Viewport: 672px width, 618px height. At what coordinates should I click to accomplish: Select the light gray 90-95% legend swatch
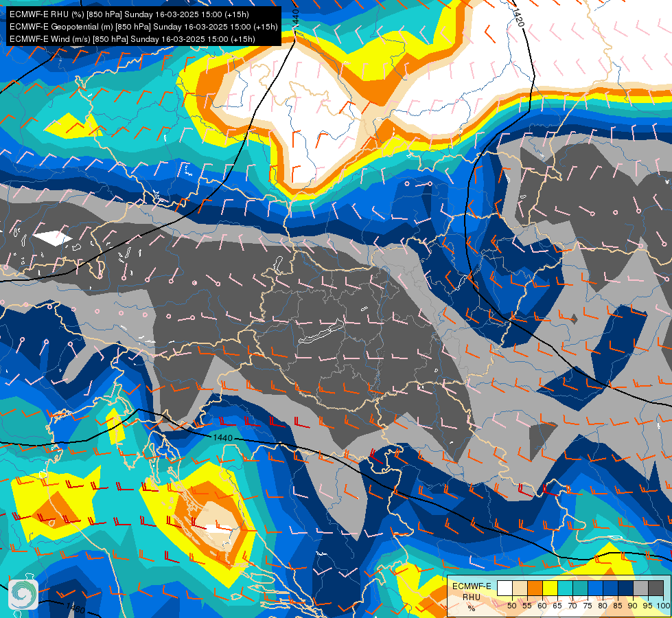point(640,588)
